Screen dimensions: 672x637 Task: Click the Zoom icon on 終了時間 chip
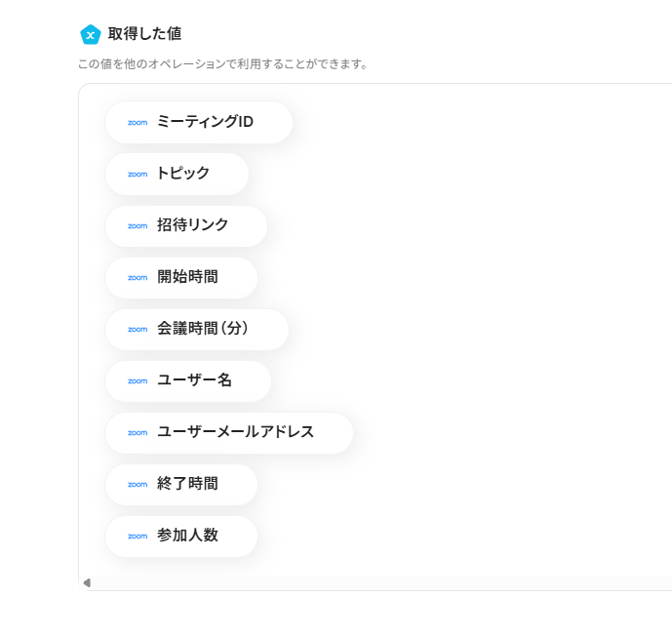coord(138,485)
